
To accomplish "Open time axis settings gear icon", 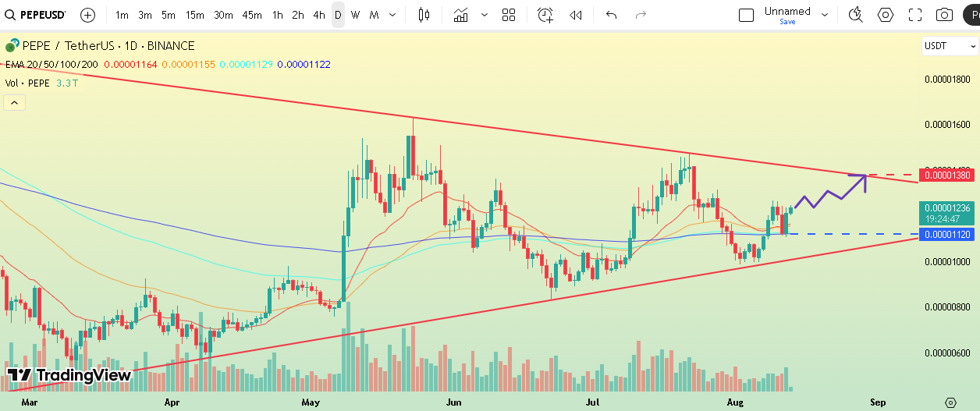I will (950, 402).
